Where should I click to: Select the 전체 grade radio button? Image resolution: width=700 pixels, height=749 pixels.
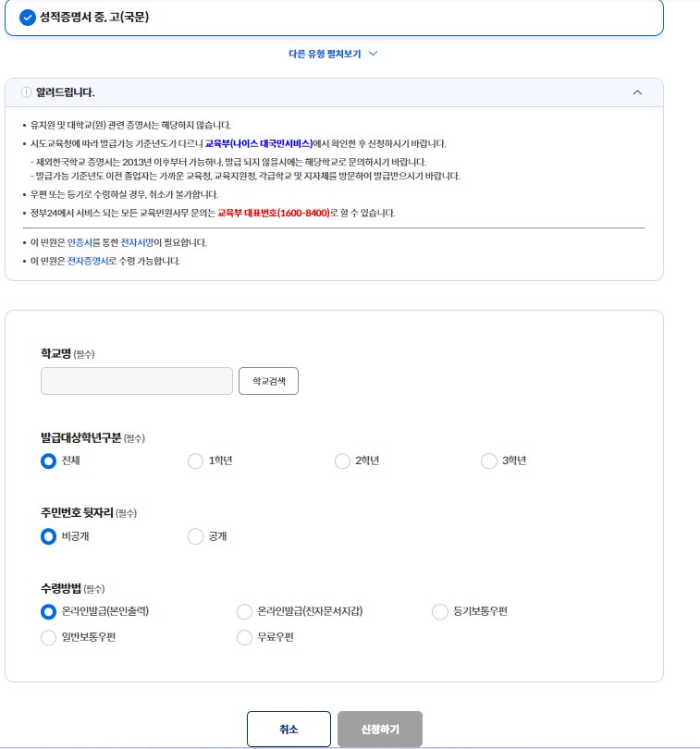click(48, 461)
